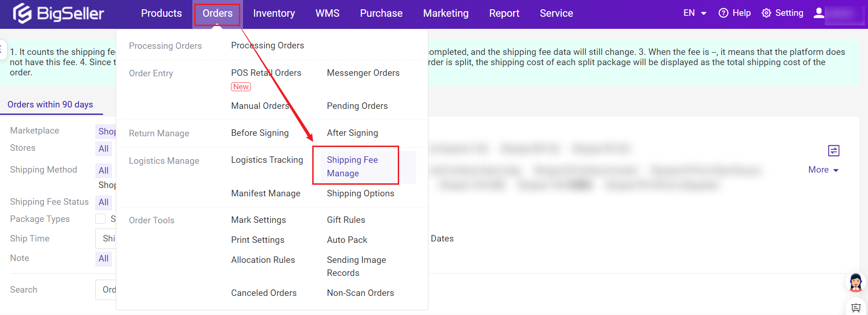Screen dimensions: 868x315
Task: Select All for Shipping Method filter
Action: pyautogui.click(x=104, y=171)
